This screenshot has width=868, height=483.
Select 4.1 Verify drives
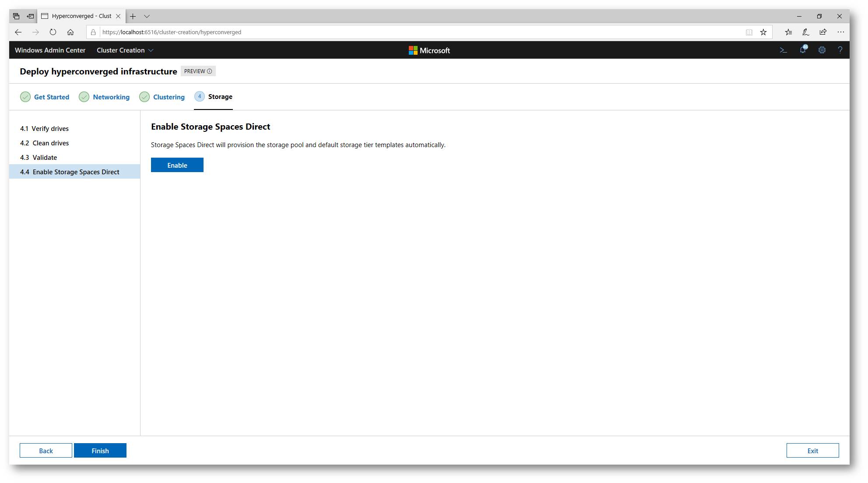point(74,129)
